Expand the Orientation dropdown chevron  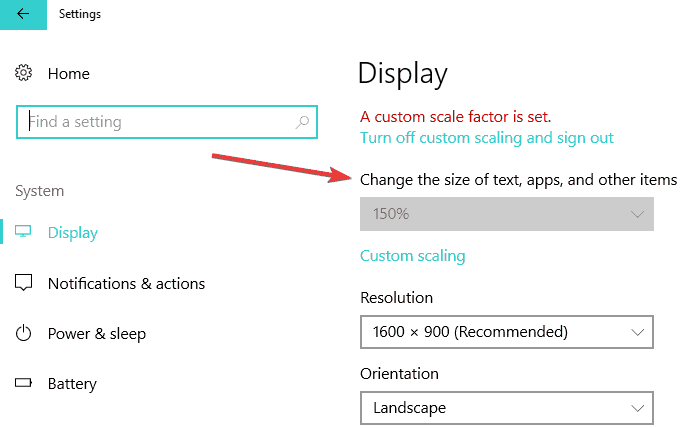click(x=638, y=408)
